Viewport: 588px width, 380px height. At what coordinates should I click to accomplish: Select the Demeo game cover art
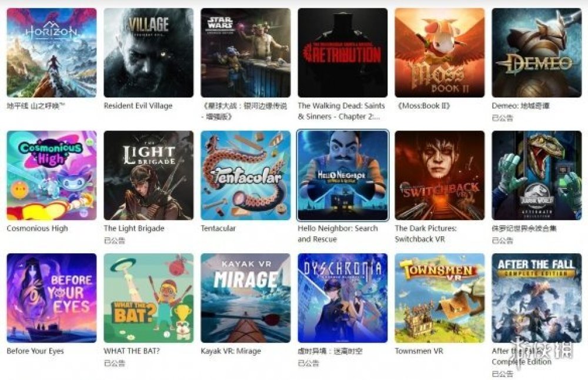(537, 53)
